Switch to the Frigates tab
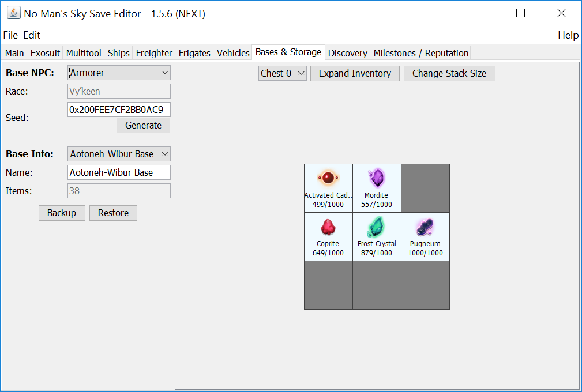Viewport: 582px width, 392px height. 194,53
